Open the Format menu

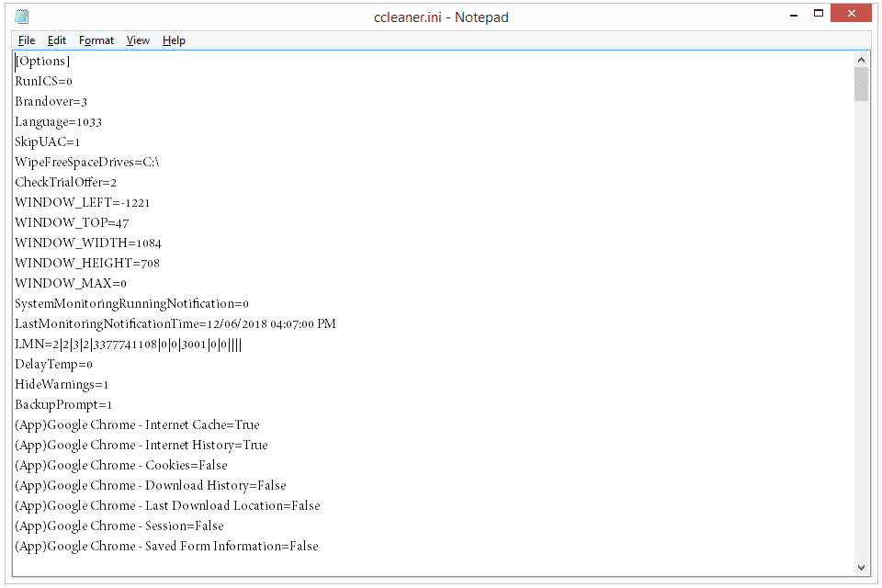tap(96, 40)
